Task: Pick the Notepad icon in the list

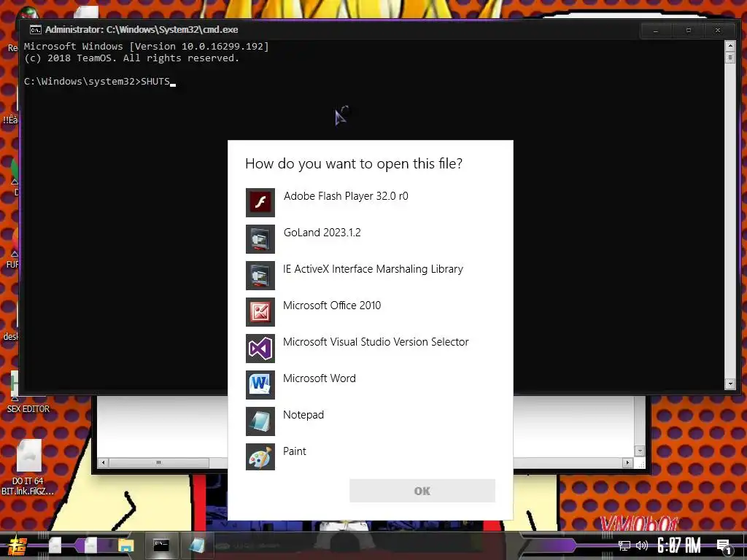Action: (x=260, y=421)
